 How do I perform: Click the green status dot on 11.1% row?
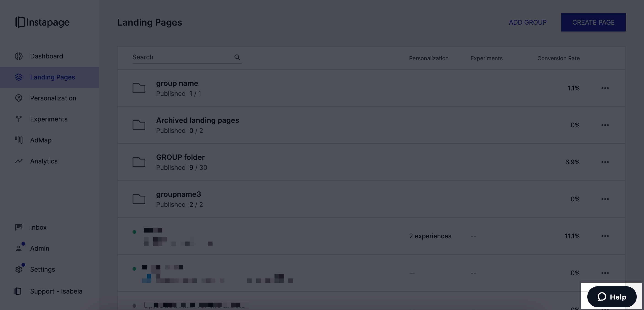134,232
